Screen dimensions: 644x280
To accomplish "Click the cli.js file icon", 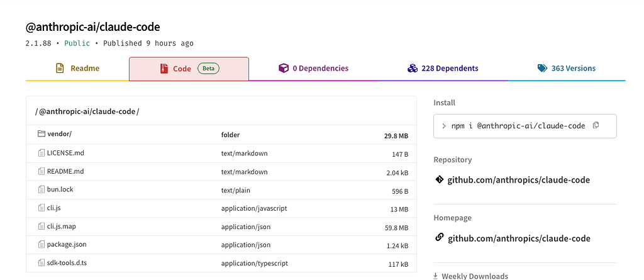I will (x=41, y=208).
